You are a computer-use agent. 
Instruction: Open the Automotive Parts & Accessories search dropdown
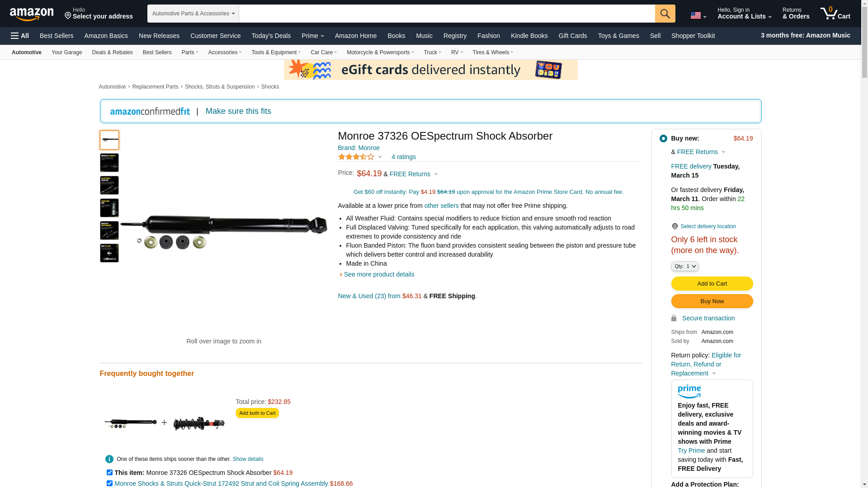pos(193,14)
